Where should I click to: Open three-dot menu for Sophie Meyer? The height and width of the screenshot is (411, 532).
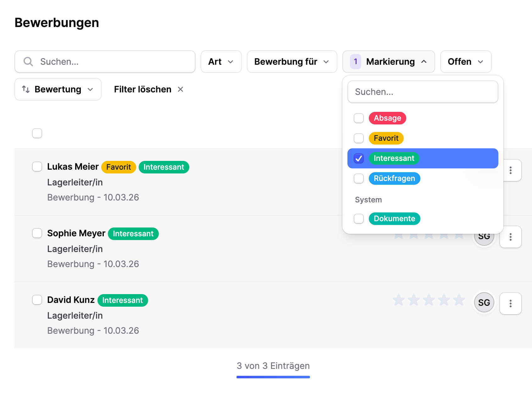(510, 237)
